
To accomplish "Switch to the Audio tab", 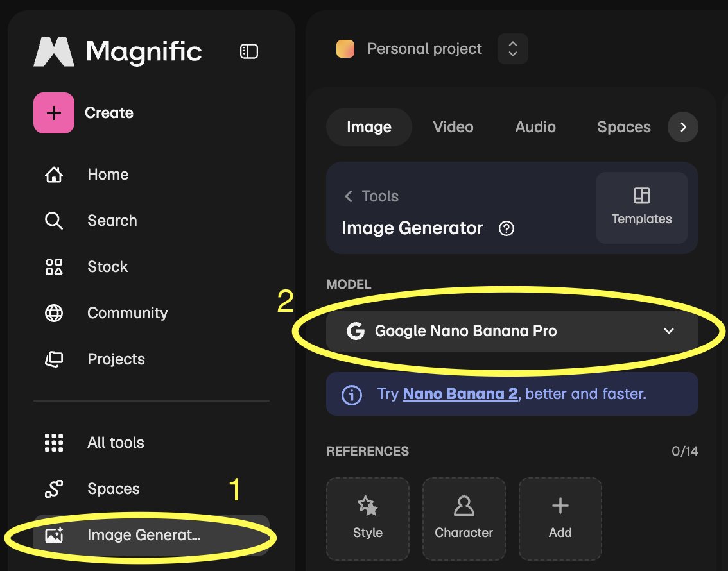I will click(x=535, y=127).
